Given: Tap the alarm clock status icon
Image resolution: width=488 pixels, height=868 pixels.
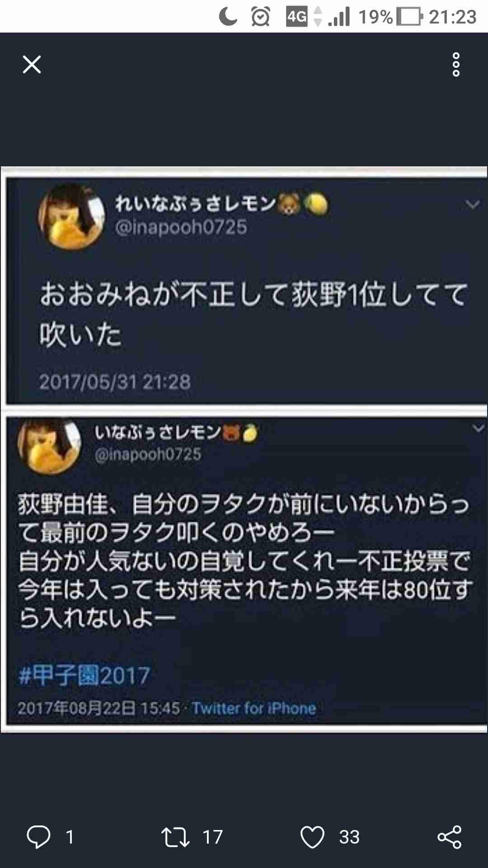Looking at the screenshot, I should (261, 17).
